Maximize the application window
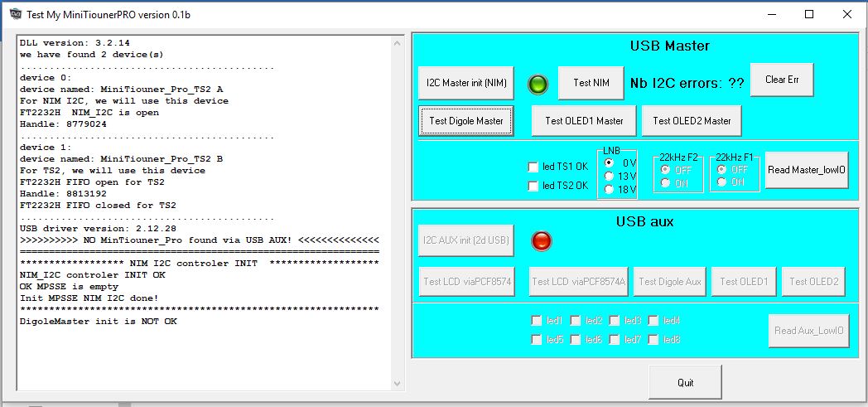This screenshot has width=868, height=407. click(809, 14)
